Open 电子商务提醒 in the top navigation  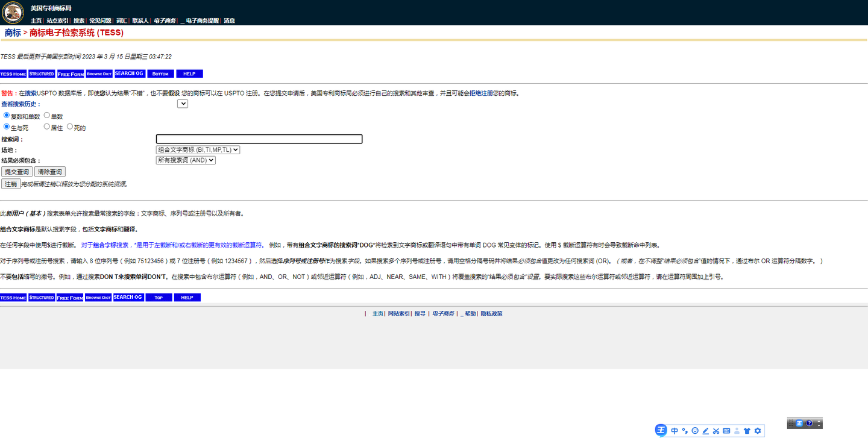203,20
